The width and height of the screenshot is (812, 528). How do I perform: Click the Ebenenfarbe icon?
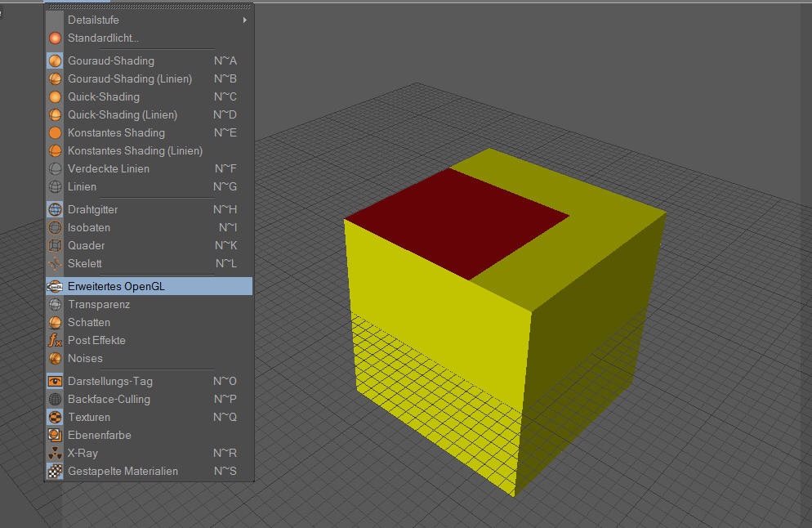[55, 436]
